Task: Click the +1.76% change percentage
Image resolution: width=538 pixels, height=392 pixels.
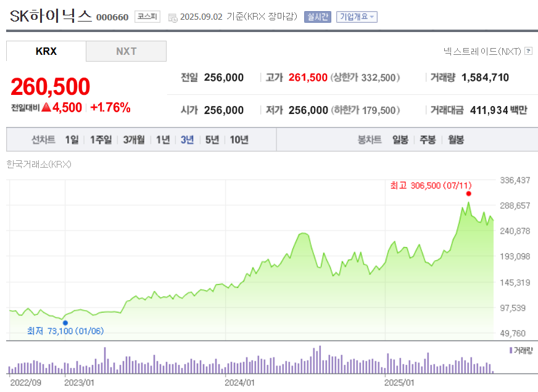Action: [x=110, y=108]
